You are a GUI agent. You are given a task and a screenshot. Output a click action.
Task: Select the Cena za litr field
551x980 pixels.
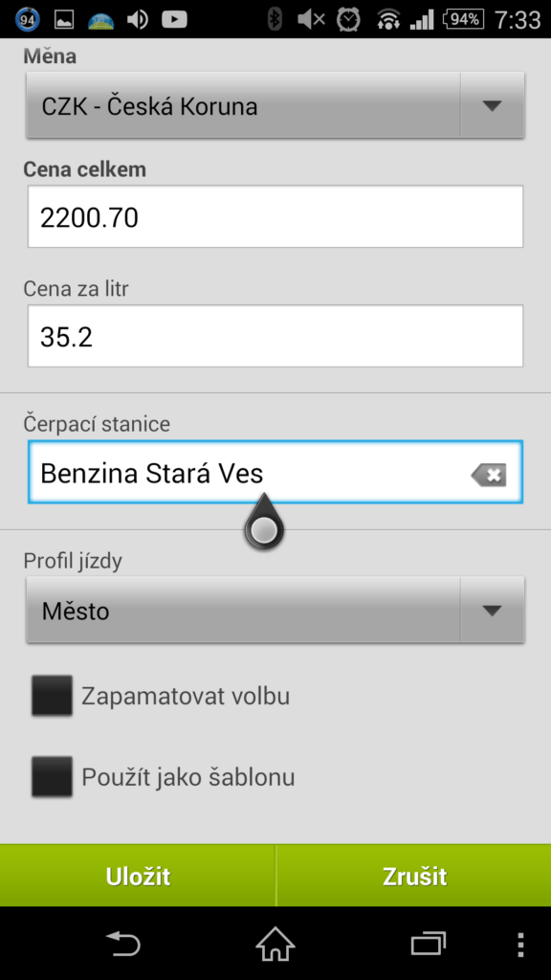[275, 336]
